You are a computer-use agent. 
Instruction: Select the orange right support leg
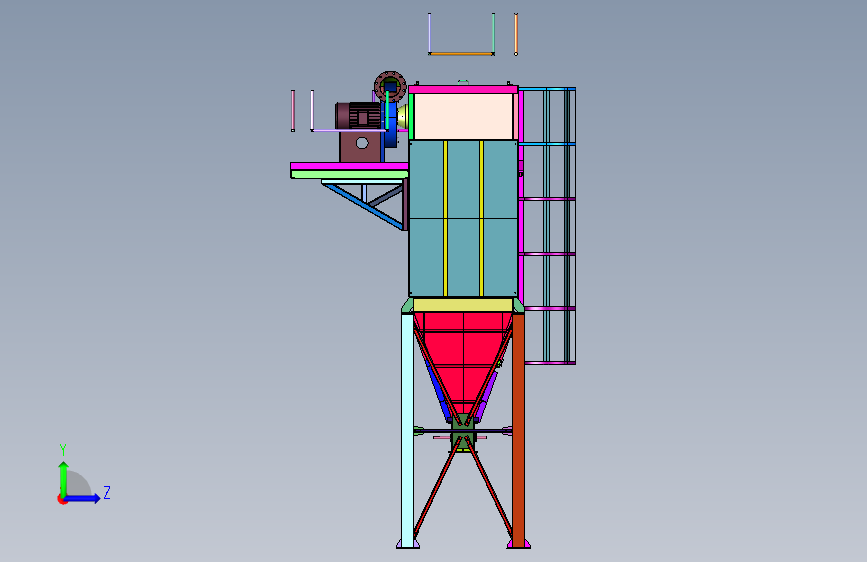coord(518,430)
